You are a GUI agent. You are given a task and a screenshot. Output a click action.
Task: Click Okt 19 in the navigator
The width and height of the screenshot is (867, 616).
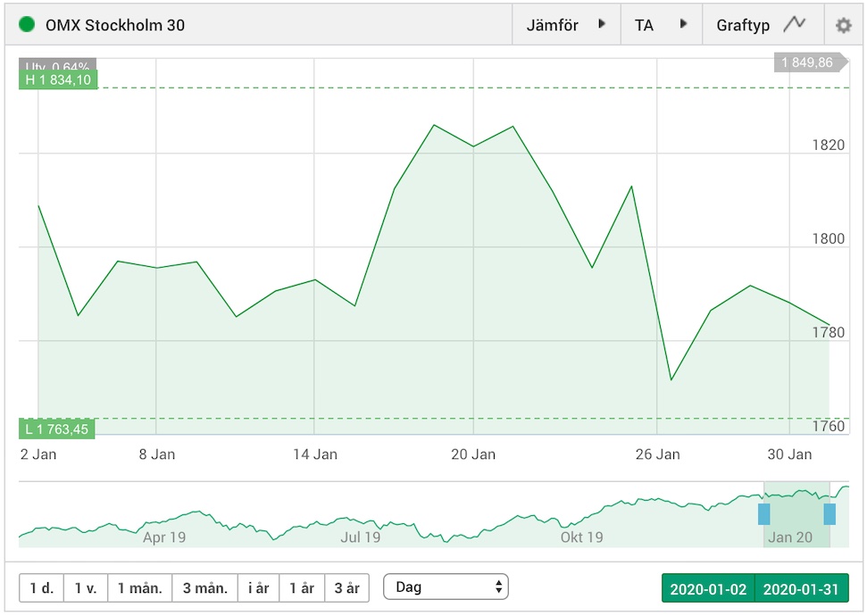tap(581, 537)
